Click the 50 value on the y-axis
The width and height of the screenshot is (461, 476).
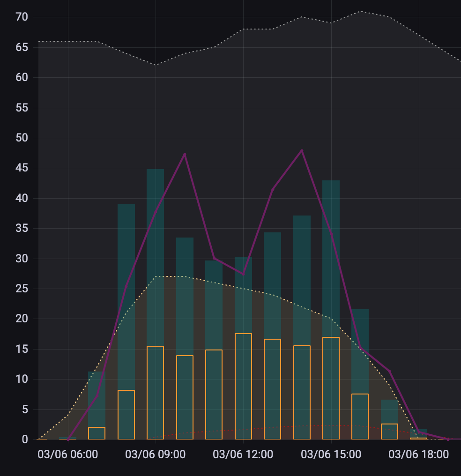tap(22, 138)
